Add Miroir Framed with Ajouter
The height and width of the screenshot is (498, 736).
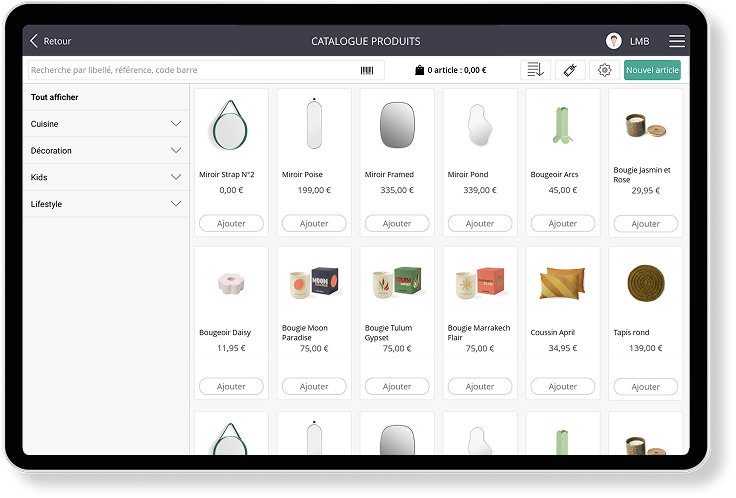point(397,223)
